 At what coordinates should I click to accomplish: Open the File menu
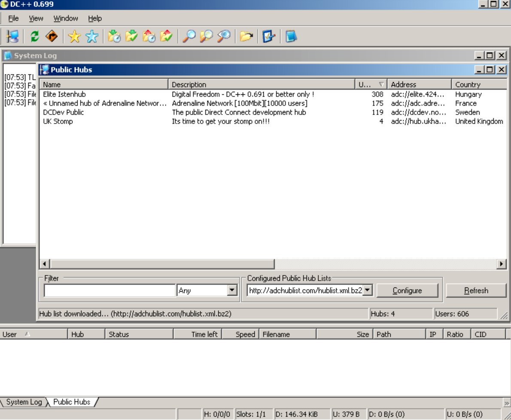(13, 18)
